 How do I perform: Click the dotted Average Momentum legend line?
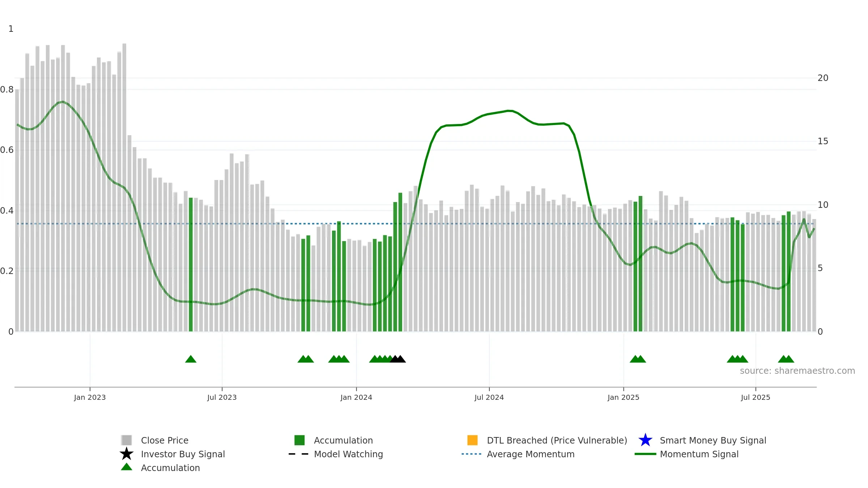pos(472,454)
